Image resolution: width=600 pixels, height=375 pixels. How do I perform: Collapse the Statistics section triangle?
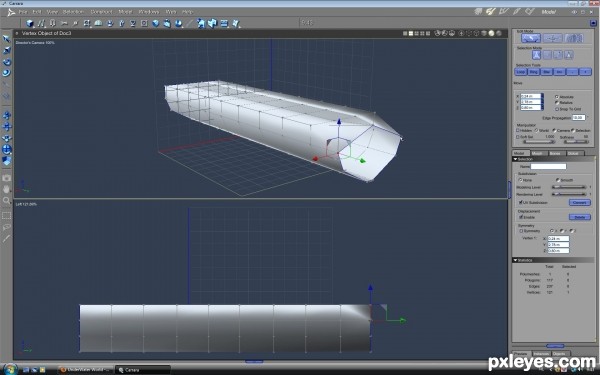pos(515,260)
